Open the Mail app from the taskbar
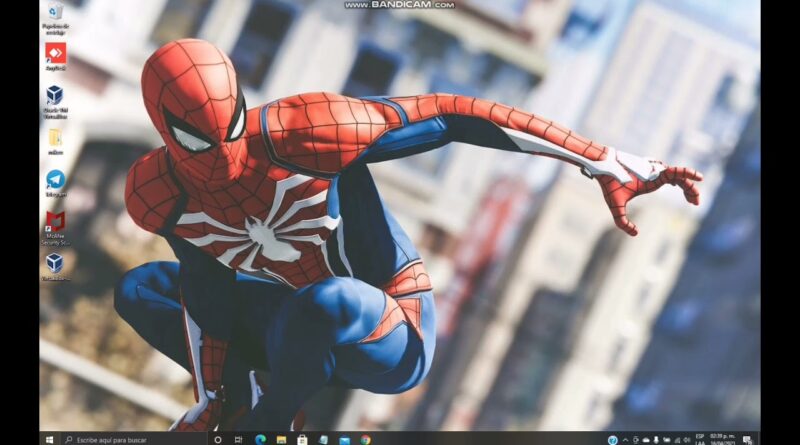 pyautogui.click(x=344, y=439)
